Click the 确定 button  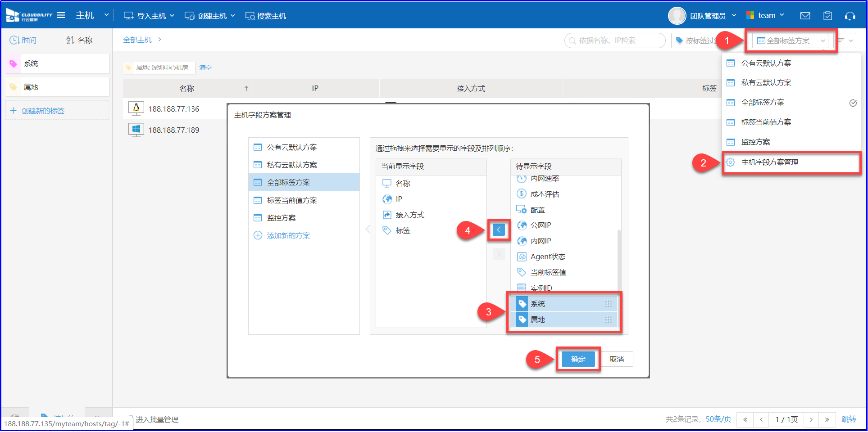(578, 359)
